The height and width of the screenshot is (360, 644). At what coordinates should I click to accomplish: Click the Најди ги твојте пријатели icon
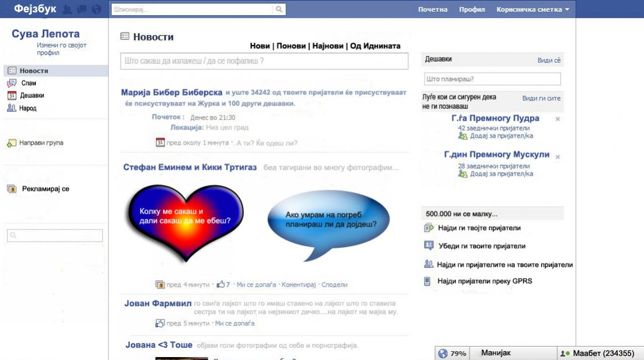click(x=428, y=228)
